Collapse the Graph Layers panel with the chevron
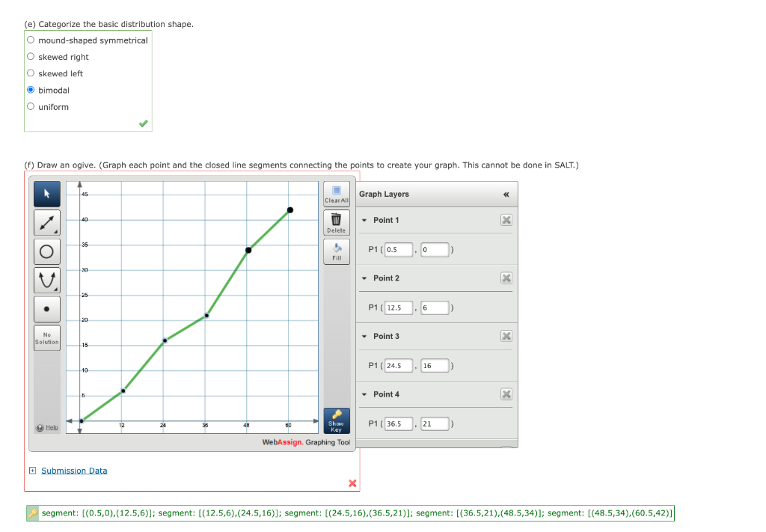This screenshot has width=766, height=532. 506,194
